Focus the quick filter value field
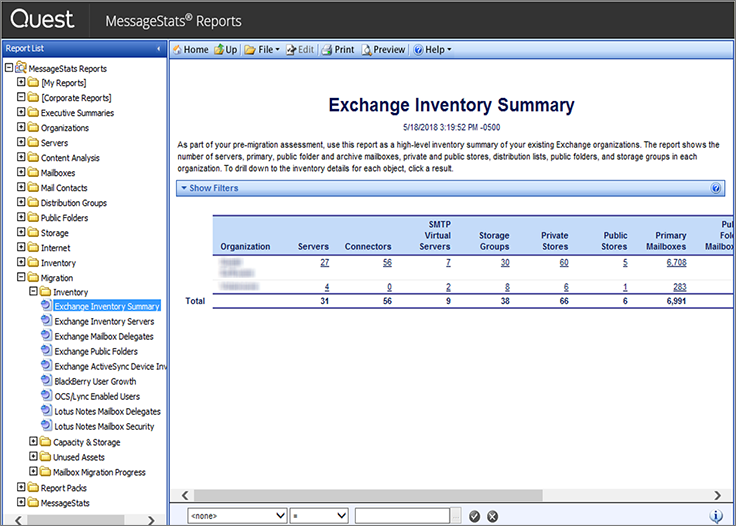 coord(402,516)
